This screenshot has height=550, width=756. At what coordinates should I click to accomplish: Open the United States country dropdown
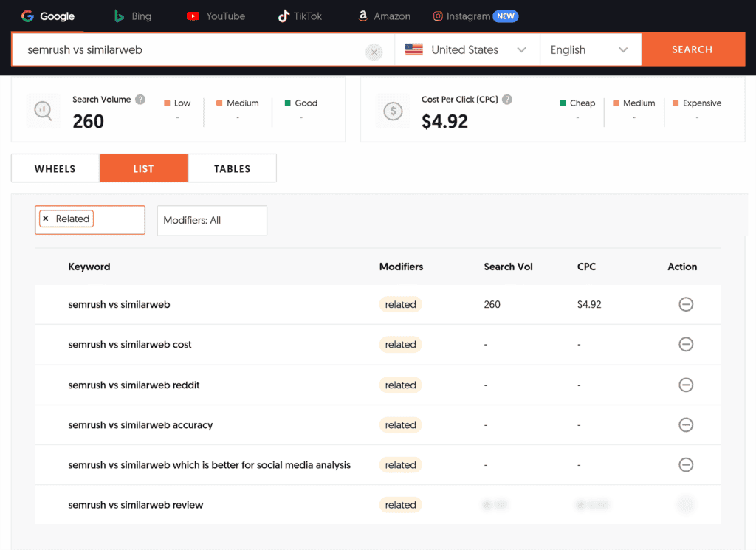(x=467, y=49)
